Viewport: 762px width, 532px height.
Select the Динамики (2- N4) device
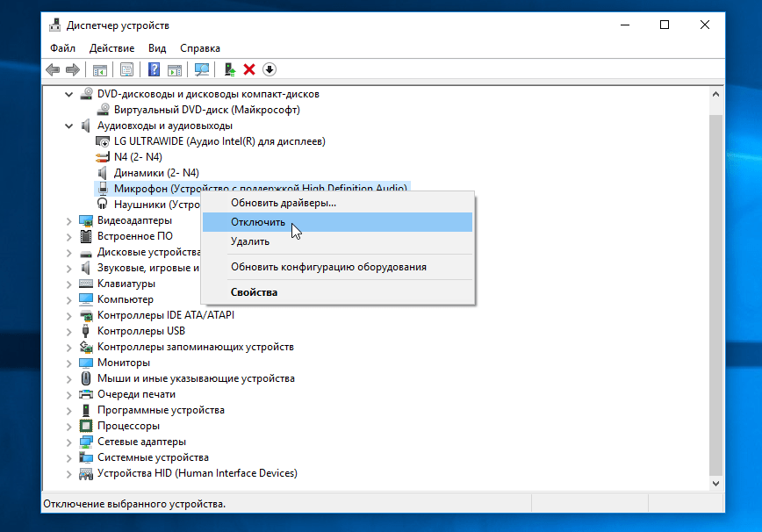(156, 173)
